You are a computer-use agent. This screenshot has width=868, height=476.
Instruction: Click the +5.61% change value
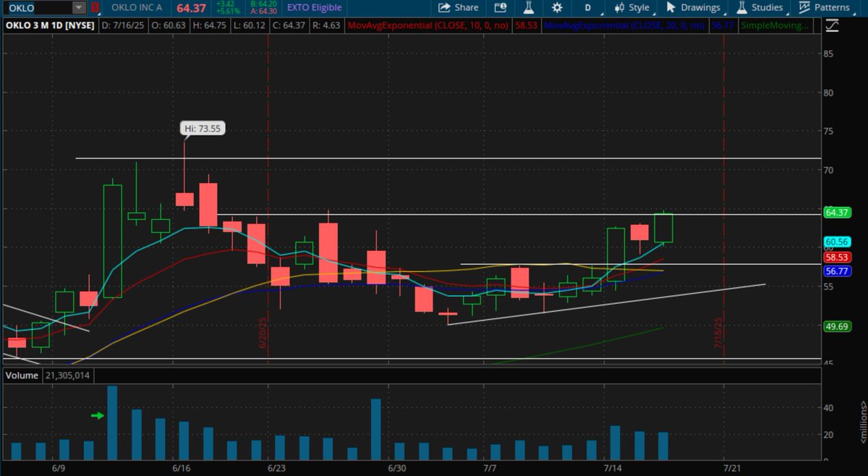pos(229,12)
